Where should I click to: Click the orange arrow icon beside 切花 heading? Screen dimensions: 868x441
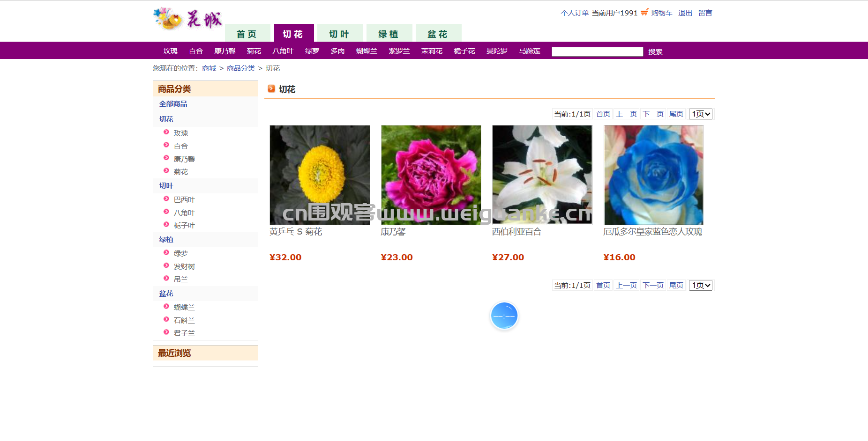coord(271,88)
